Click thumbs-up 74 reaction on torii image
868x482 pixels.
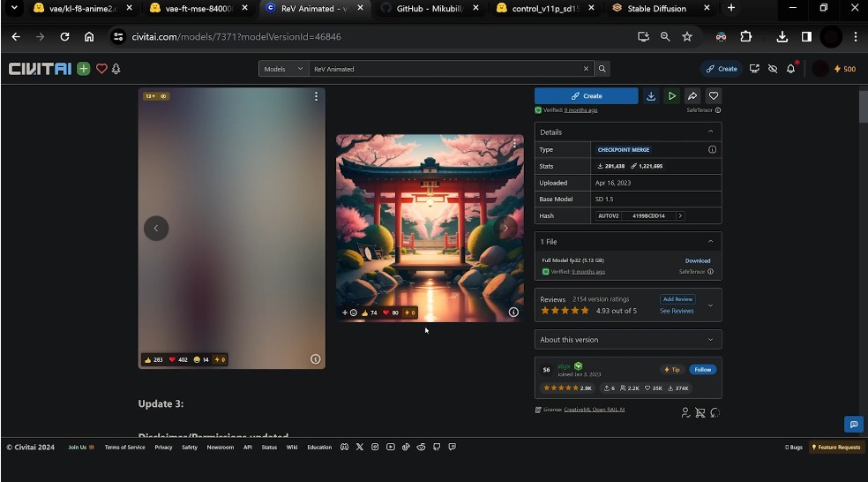(x=370, y=313)
